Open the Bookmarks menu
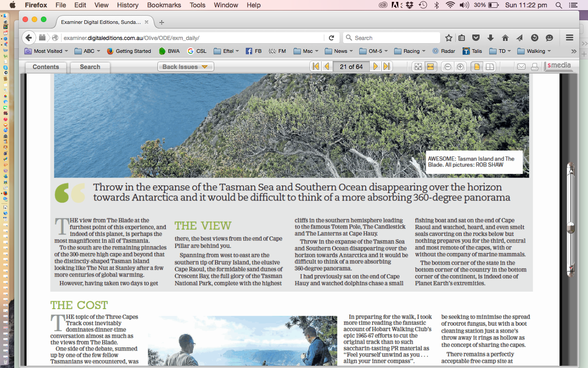The height and width of the screenshot is (368, 588). [x=164, y=5]
